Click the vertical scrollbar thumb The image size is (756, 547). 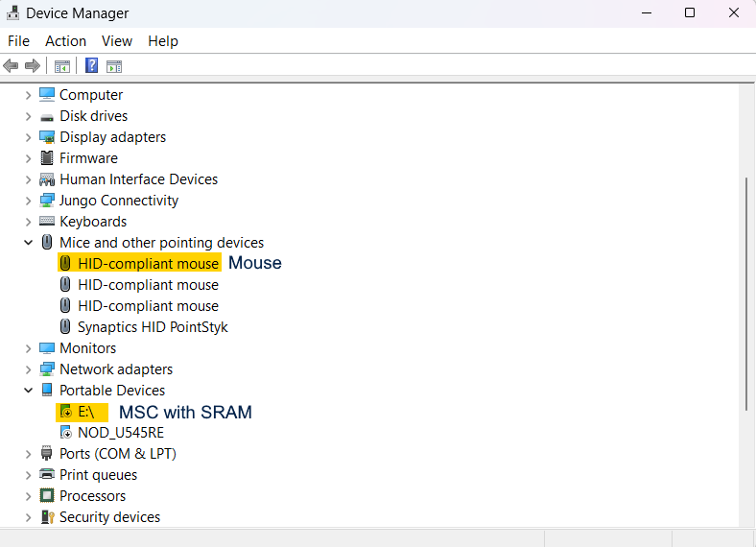pyautogui.click(x=746, y=295)
